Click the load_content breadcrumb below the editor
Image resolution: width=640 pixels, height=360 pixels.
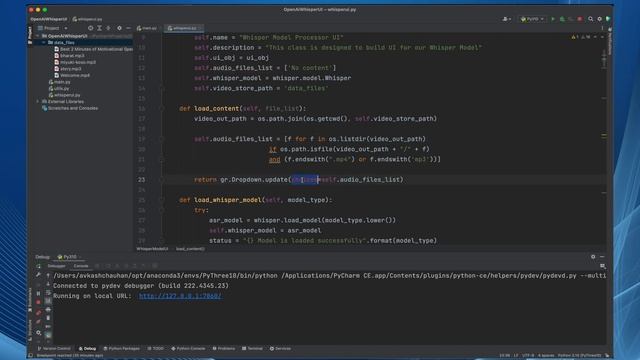[190, 249]
